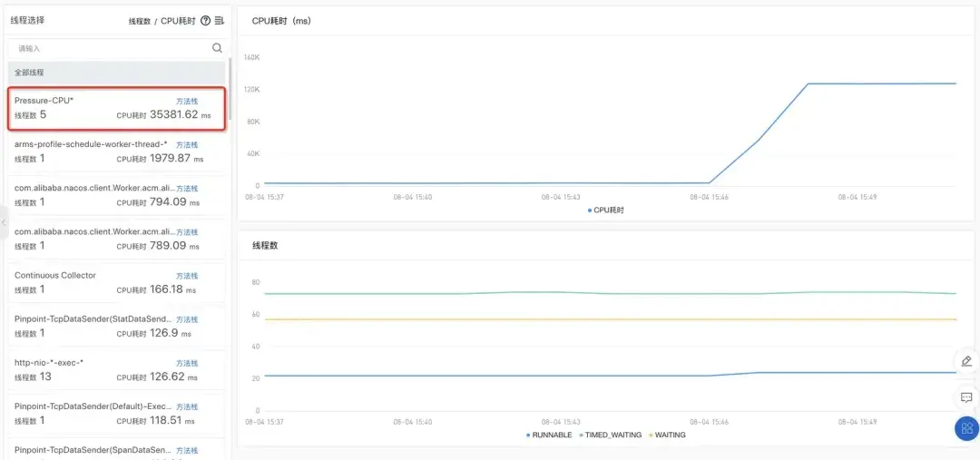Open 方法栈 link for Continuous Collector
980x460 pixels.
[x=187, y=276]
